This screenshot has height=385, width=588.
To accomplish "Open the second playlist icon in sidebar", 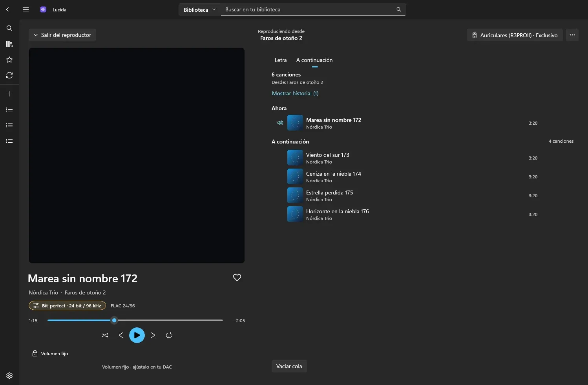I will coord(9,125).
